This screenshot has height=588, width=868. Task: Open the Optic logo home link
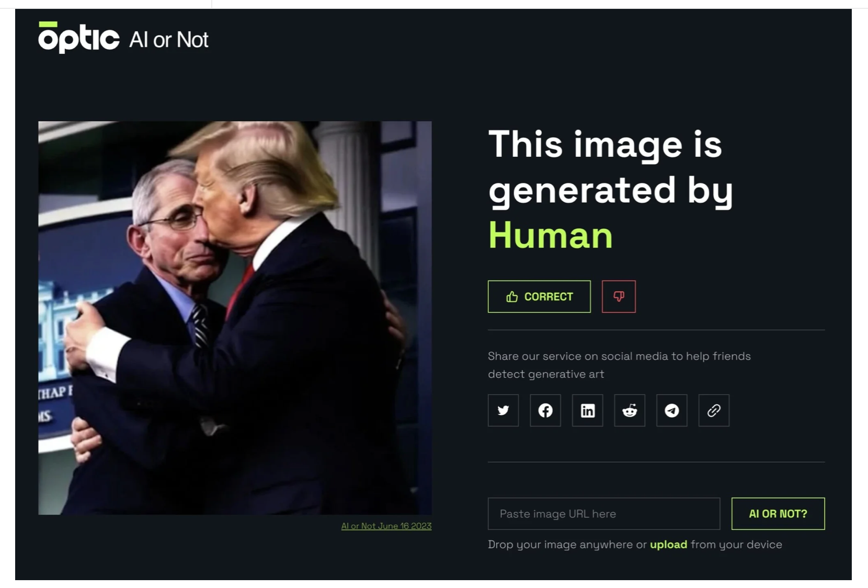78,37
